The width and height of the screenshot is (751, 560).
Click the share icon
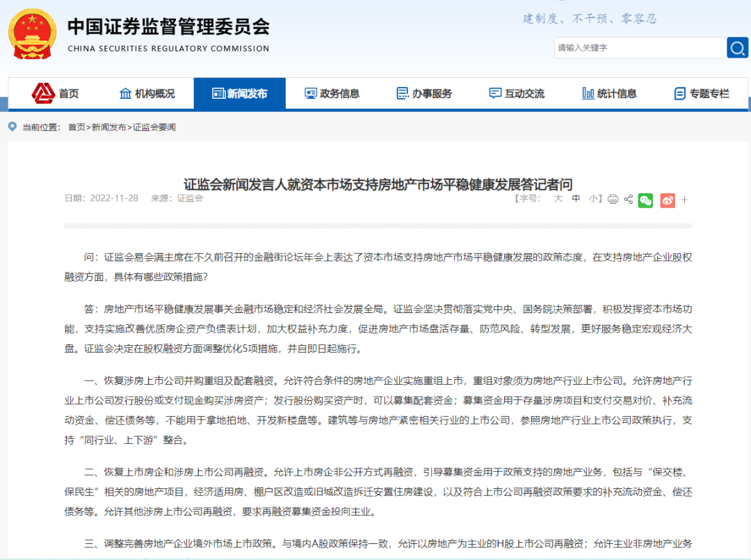(629, 199)
